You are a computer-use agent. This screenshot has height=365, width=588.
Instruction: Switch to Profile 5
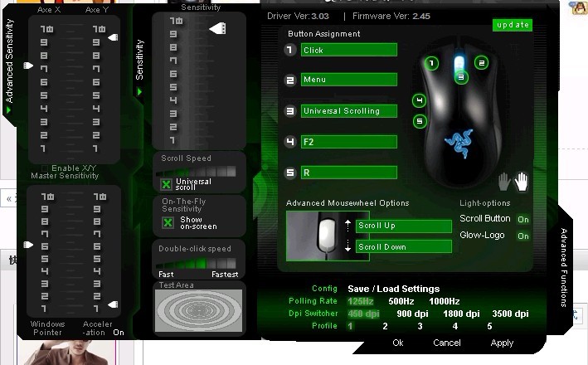(x=489, y=326)
